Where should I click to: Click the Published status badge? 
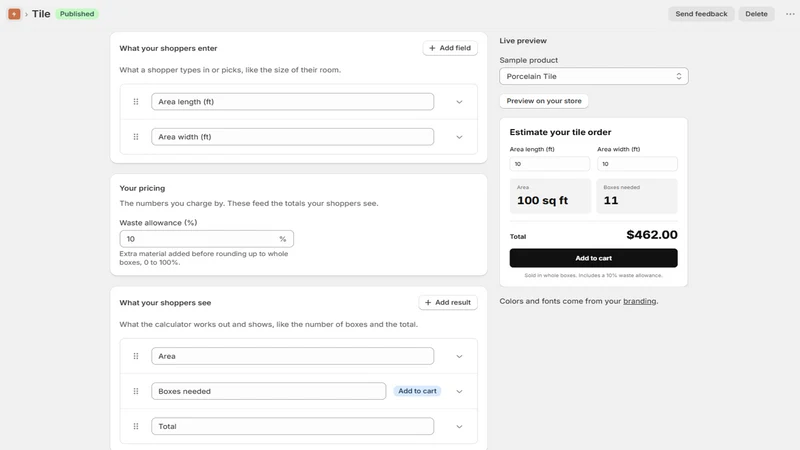(x=77, y=14)
